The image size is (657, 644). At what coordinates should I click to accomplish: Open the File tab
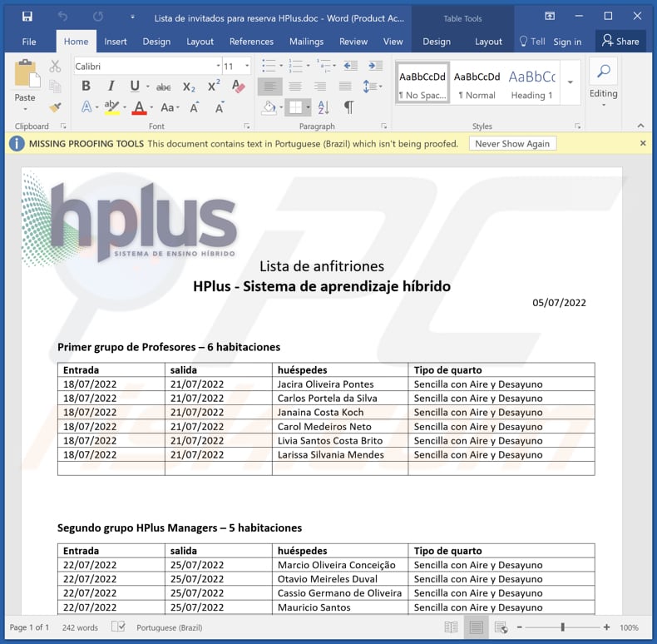coord(29,42)
